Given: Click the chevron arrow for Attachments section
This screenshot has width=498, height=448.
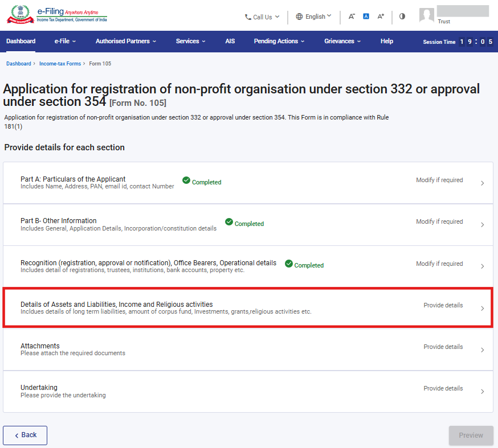Looking at the screenshot, I should click(x=482, y=350).
